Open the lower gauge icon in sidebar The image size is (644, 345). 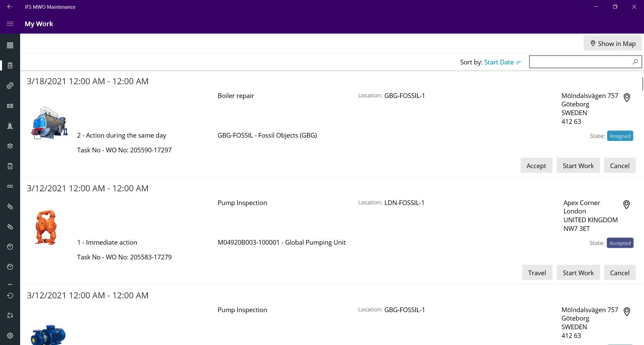(x=10, y=267)
